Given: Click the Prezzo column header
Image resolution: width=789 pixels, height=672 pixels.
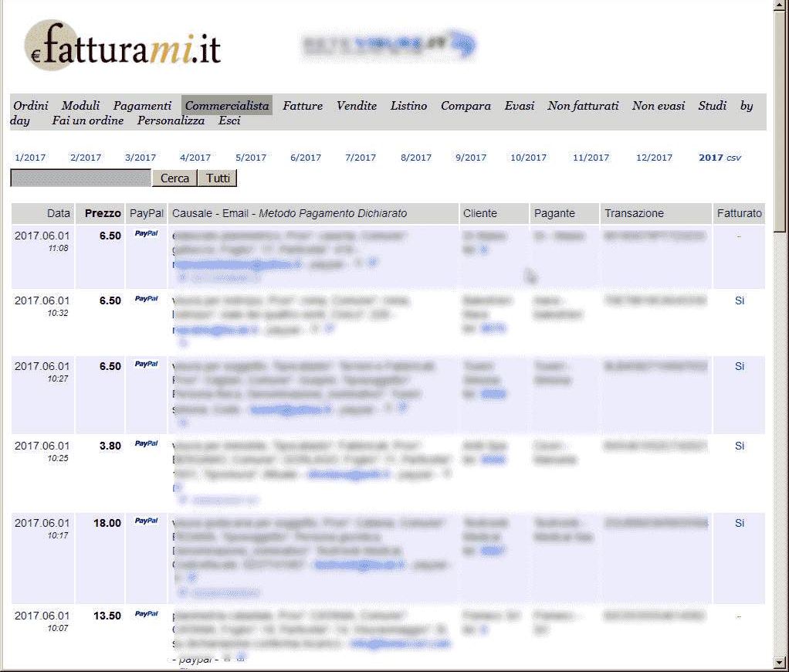Looking at the screenshot, I should tap(103, 213).
